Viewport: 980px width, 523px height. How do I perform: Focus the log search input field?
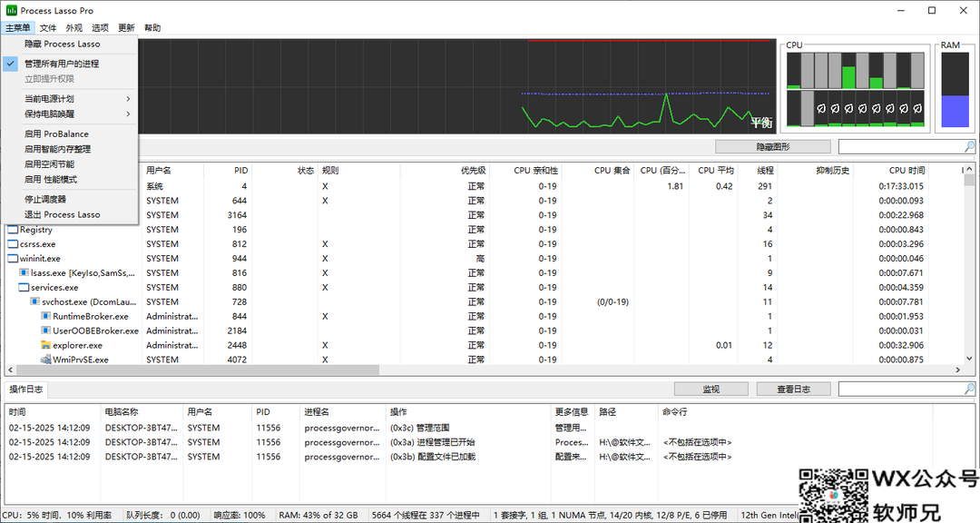click(901, 390)
